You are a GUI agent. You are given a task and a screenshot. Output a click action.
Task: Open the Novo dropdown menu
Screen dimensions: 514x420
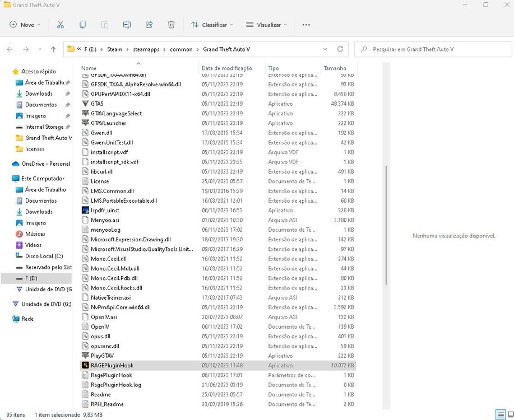tap(24, 25)
